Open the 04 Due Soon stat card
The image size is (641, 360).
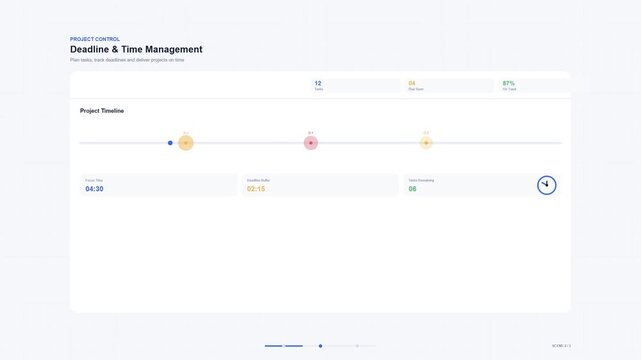pyautogui.click(x=449, y=86)
